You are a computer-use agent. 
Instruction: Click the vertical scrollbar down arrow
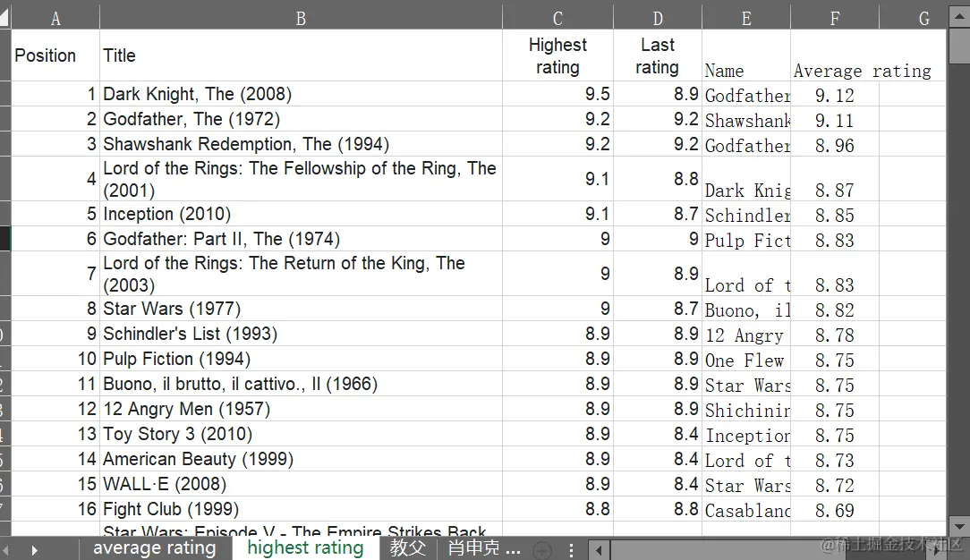[x=959, y=527]
